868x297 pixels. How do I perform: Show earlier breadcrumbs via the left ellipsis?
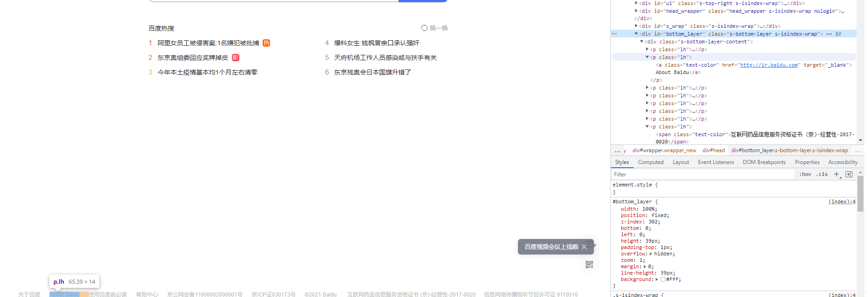(x=618, y=150)
